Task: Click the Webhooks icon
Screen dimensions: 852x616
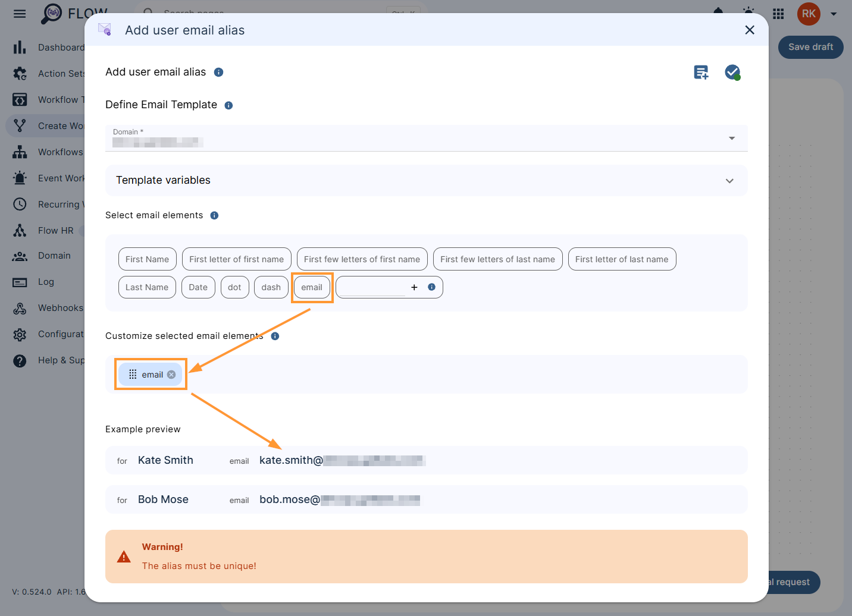Action: [x=20, y=308]
